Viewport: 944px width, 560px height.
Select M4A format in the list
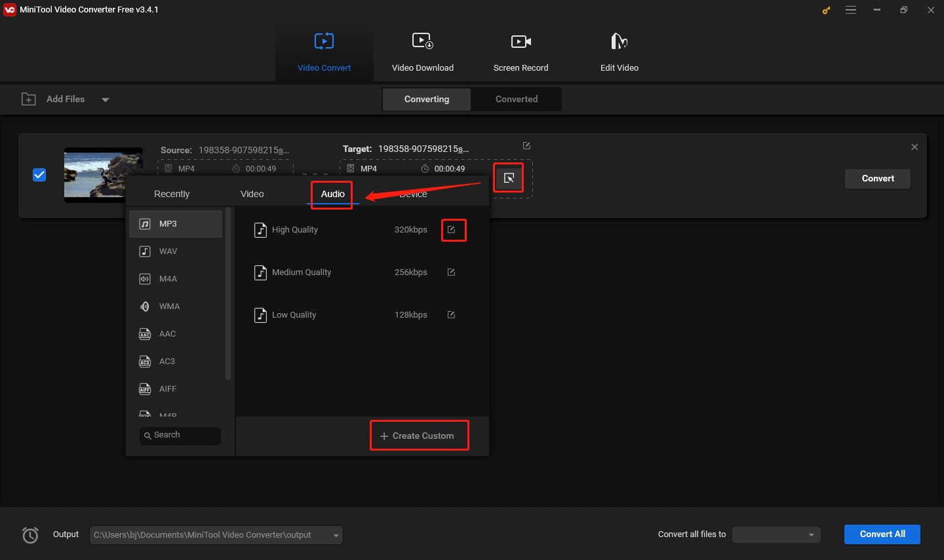pos(176,279)
